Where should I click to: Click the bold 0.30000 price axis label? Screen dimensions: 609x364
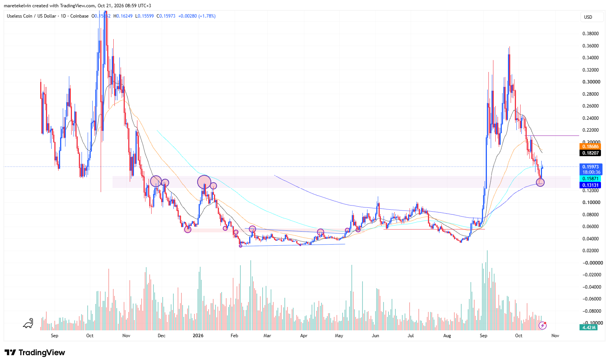(x=591, y=82)
